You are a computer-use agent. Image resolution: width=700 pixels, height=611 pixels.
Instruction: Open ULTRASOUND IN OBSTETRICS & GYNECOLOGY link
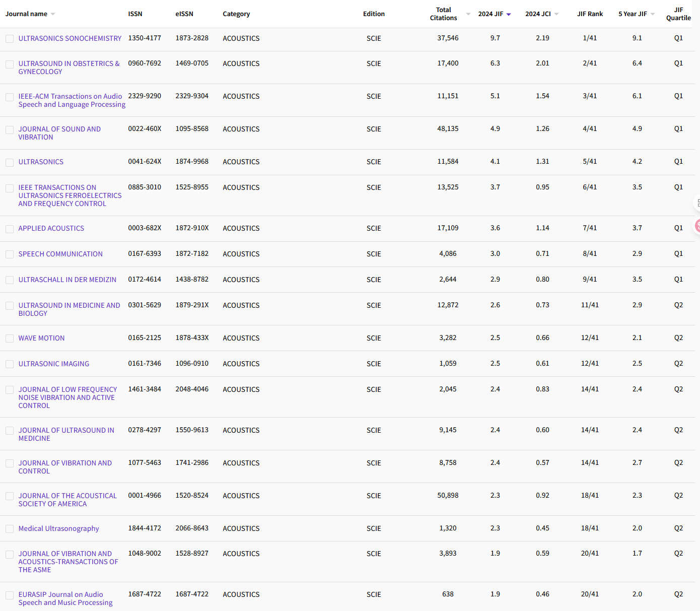[x=69, y=67]
